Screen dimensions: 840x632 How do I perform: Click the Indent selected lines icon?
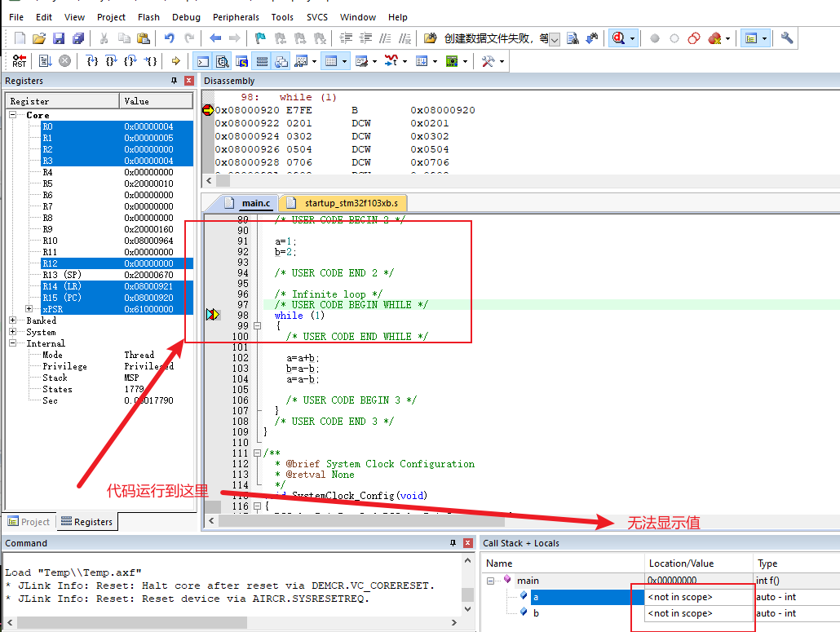click(346, 38)
